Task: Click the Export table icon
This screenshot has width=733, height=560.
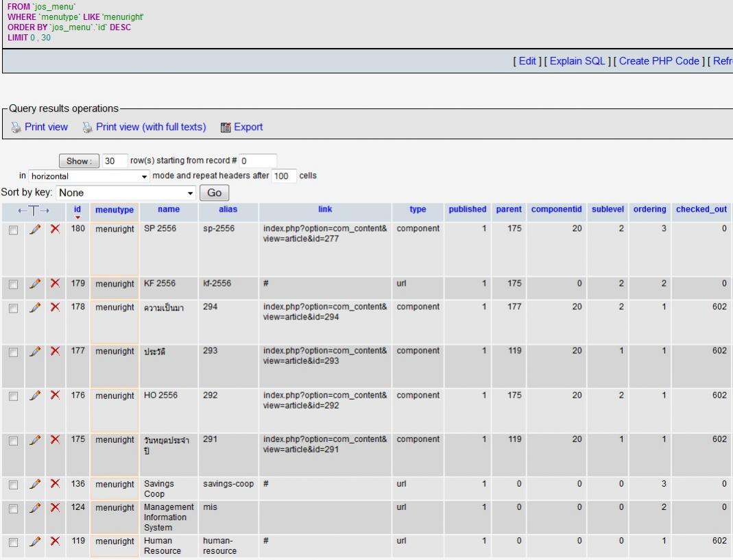Action: click(x=226, y=127)
